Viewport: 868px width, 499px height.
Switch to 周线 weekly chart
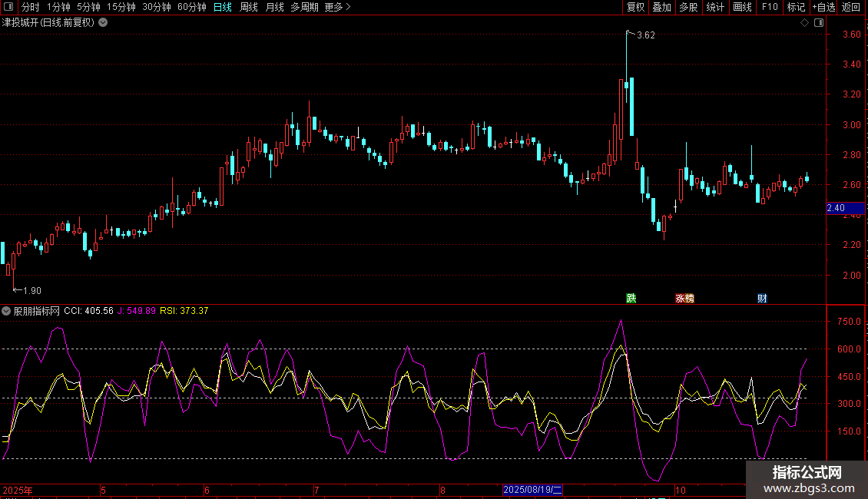click(x=249, y=7)
